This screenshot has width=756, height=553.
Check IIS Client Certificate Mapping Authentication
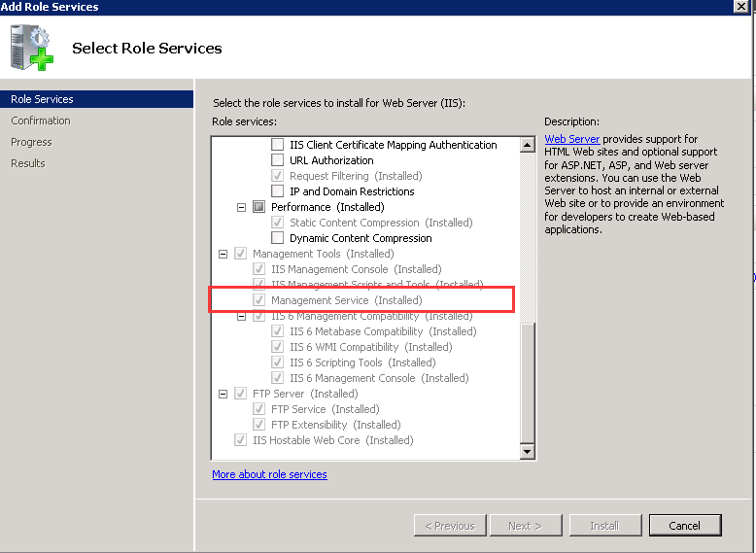tap(277, 145)
